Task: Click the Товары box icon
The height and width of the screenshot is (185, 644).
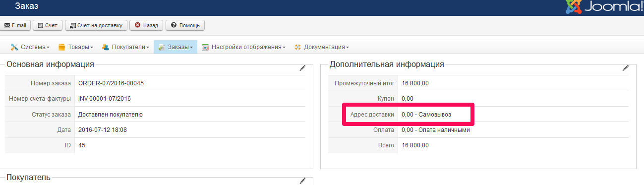Action: 62,47
